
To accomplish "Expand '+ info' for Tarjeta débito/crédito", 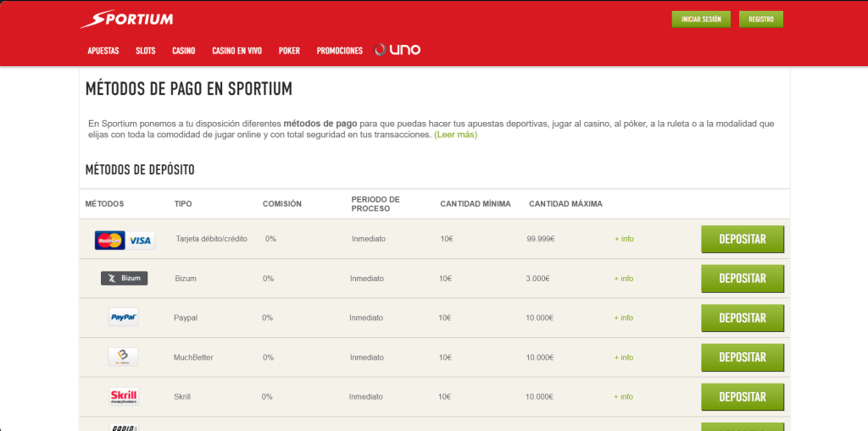I will [x=624, y=239].
